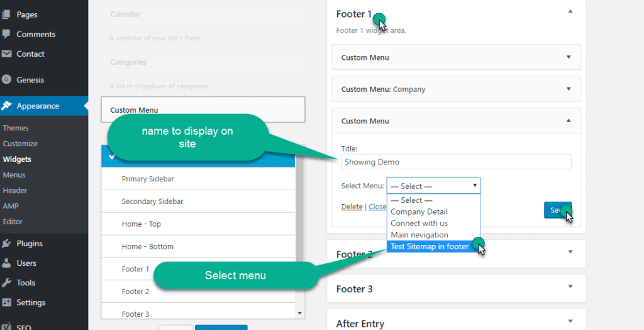Screen dimensions: 644x330
Task: Click the Pages menu icon
Action: tap(6, 14)
